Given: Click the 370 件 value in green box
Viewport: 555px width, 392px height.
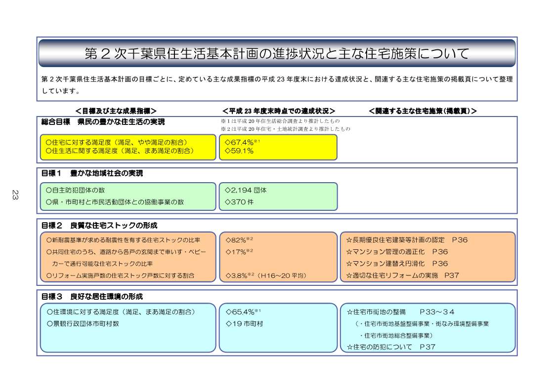Looking at the screenshot, I should tap(239, 201).
